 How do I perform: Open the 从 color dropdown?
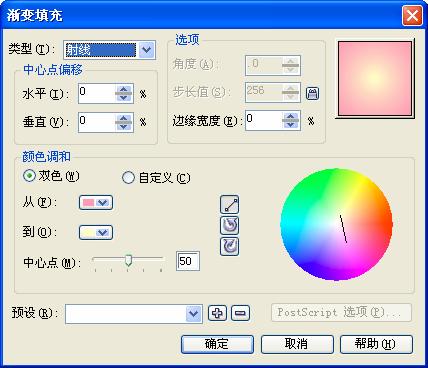[96, 203]
